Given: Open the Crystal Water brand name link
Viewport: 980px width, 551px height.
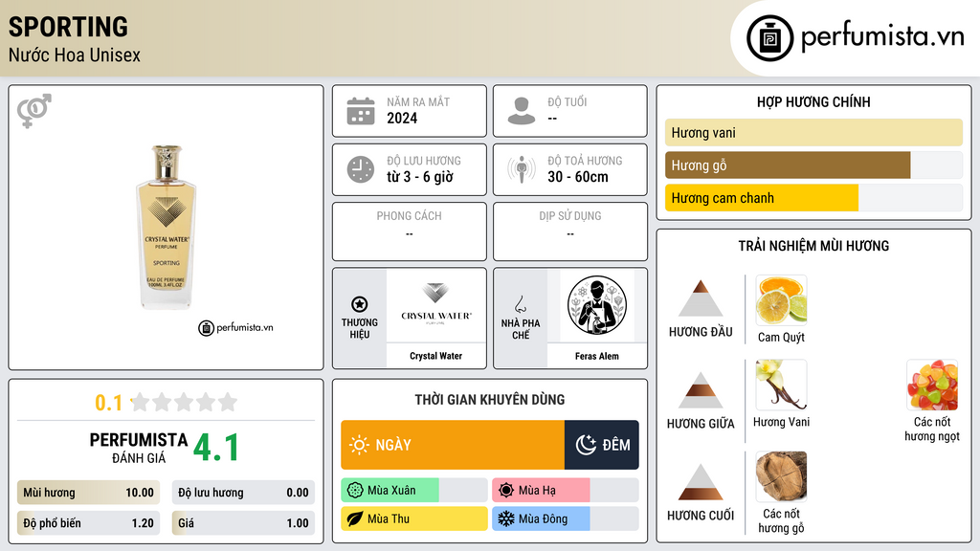Looking at the screenshot, I should tap(436, 356).
